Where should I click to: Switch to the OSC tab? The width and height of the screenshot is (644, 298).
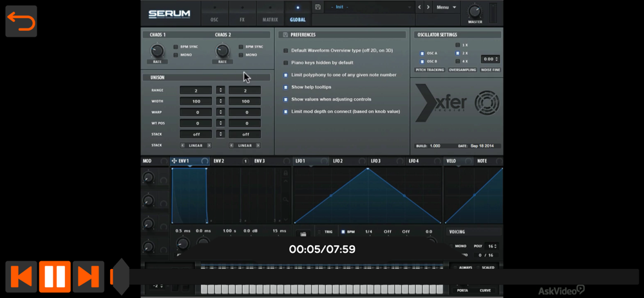(x=214, y=13)
